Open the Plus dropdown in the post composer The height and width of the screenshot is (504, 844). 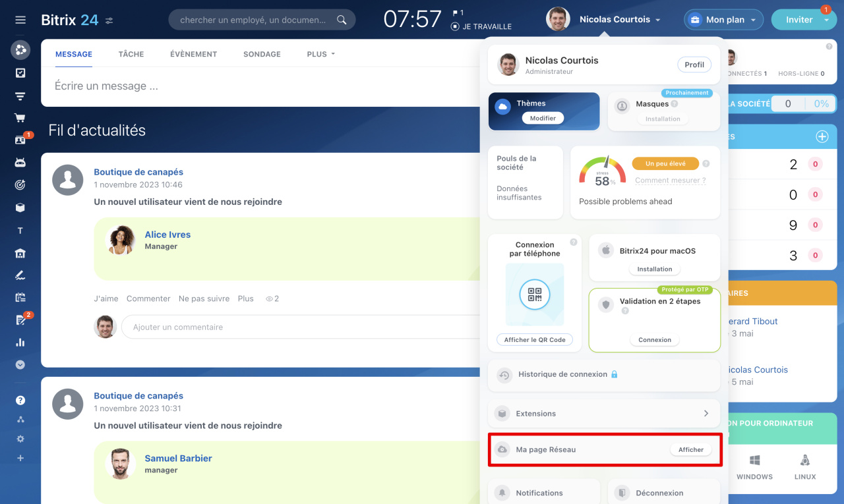coord(321,54)
